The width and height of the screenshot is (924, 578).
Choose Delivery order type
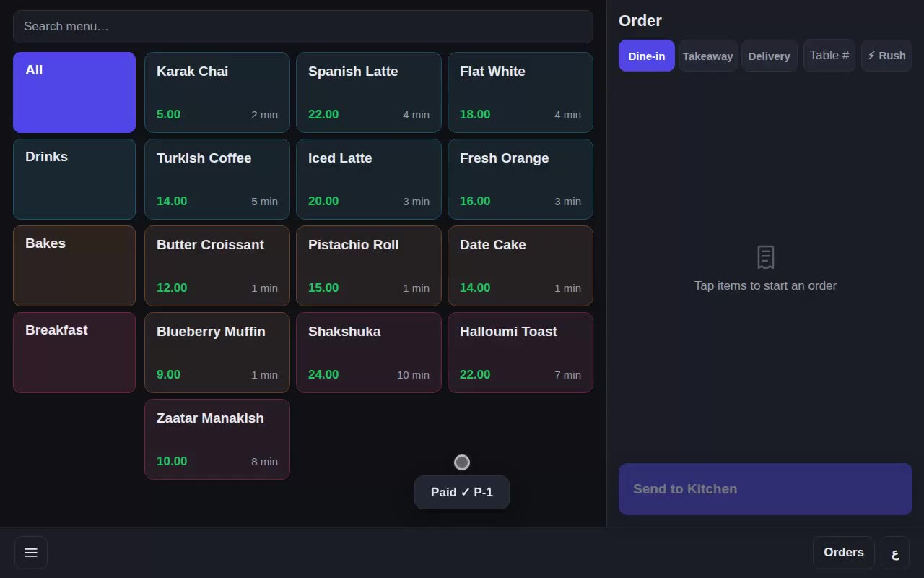[769, 56]
